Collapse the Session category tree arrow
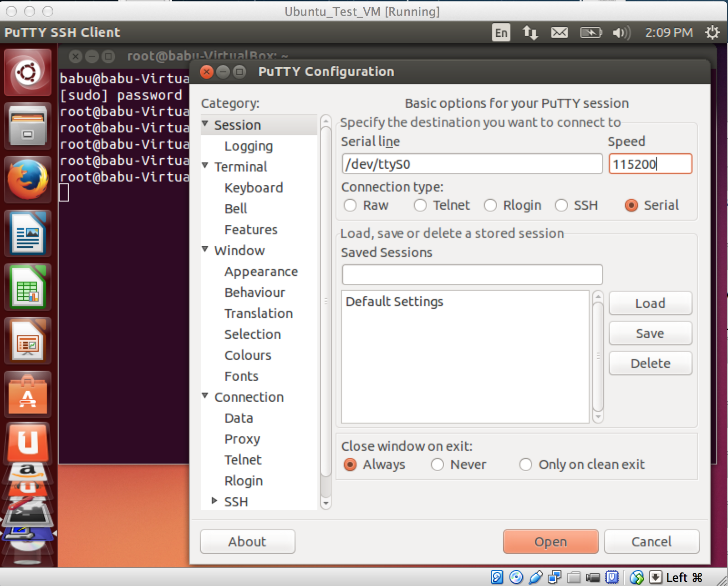The width and height of the screenshot is (728, 586). pyautogui.click(x=205, y=124)
